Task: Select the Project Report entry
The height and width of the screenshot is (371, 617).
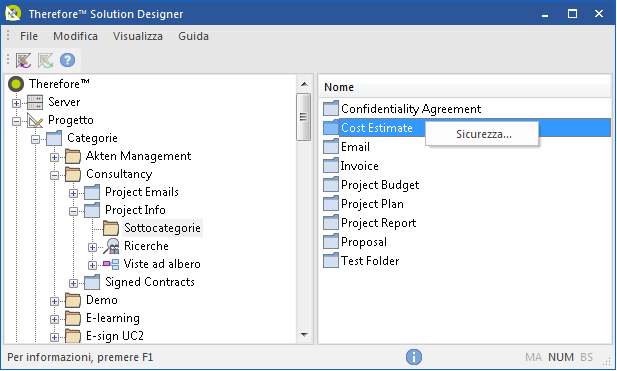Action: 379,223
